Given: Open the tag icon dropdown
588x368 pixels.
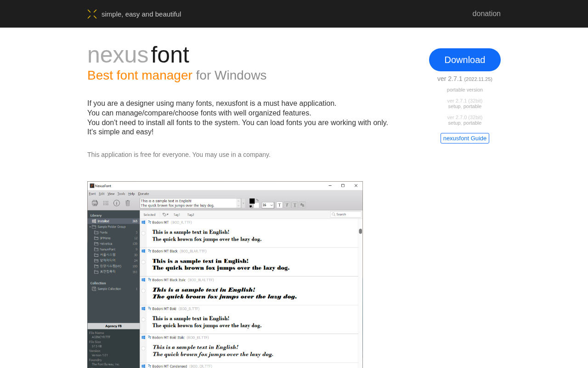Looking at the screenshot, I should coord(165,214).
